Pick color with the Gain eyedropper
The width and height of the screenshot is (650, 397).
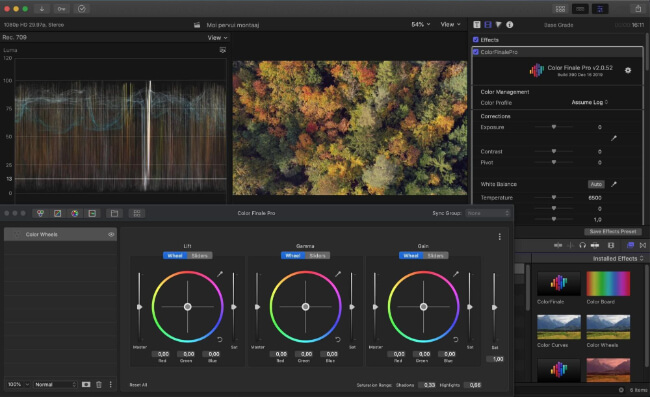456,274
